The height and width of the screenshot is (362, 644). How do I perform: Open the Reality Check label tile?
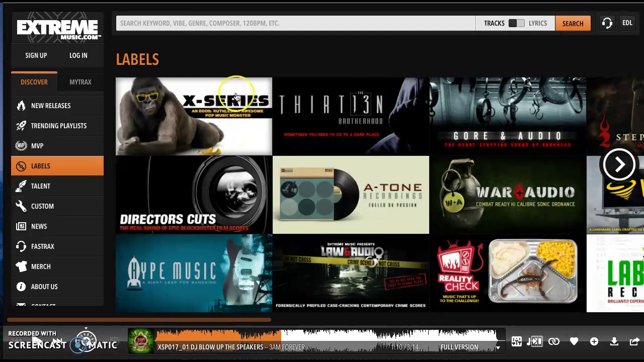click(508, 273)
